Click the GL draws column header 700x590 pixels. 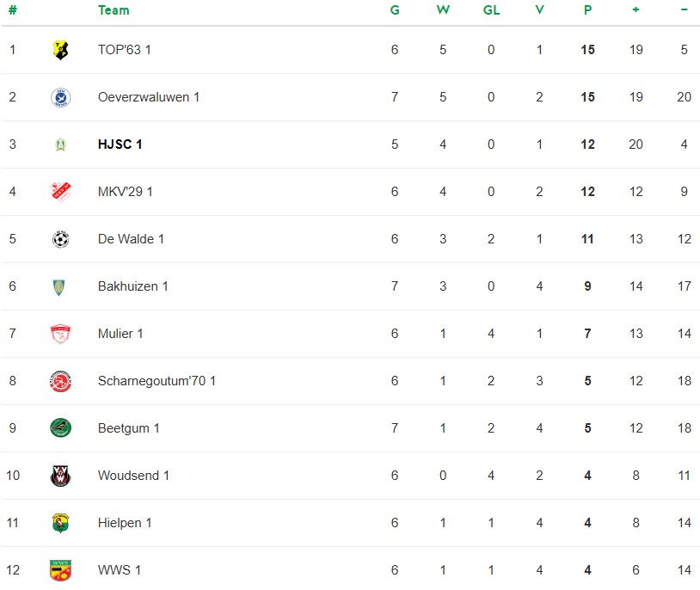pyautogui.click(x=491, y=10)
